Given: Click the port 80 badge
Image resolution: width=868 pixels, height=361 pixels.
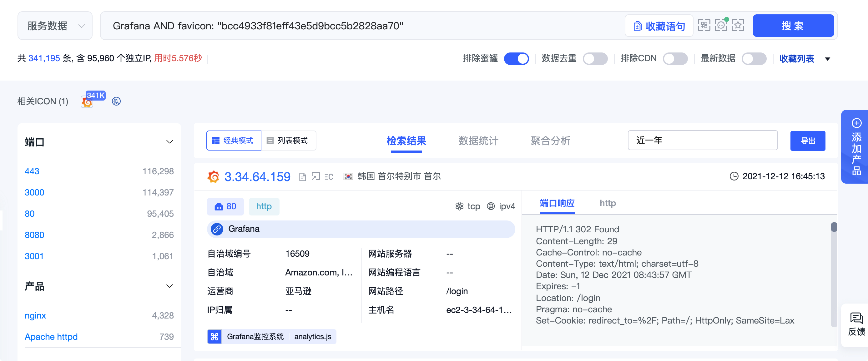Looking at the screenshot, I should (225, 206).
